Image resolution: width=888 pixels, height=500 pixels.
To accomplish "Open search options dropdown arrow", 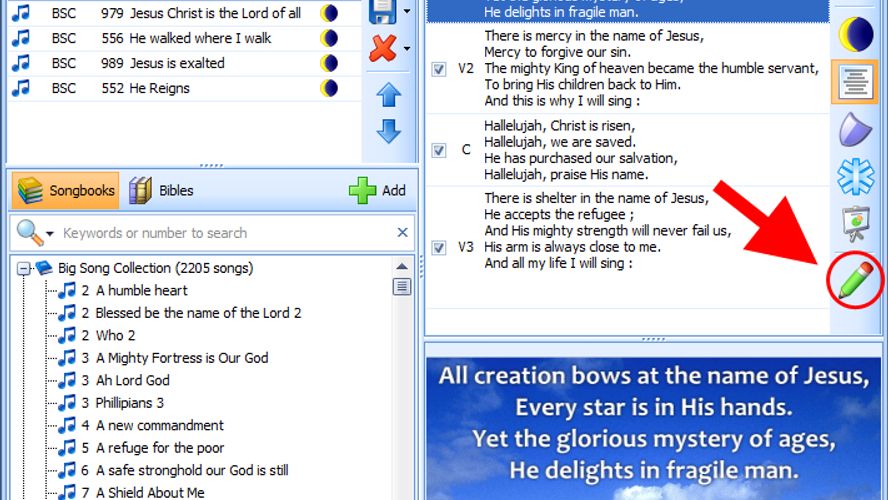I will point(50,233).
